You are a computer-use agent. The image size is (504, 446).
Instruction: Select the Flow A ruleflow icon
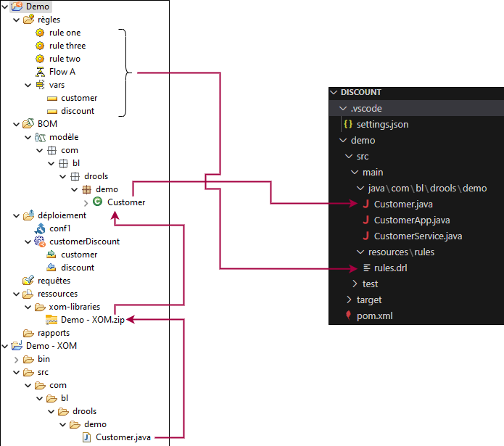coord(41,72)
